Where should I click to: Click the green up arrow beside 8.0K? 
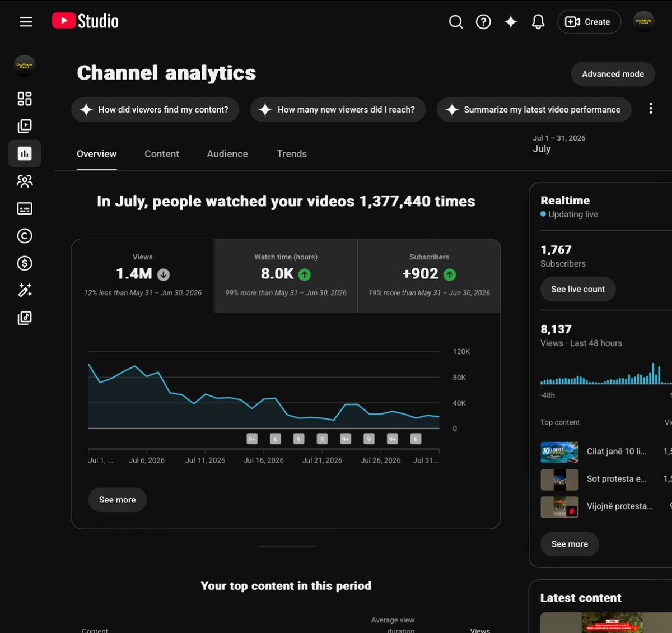point(304,274)
